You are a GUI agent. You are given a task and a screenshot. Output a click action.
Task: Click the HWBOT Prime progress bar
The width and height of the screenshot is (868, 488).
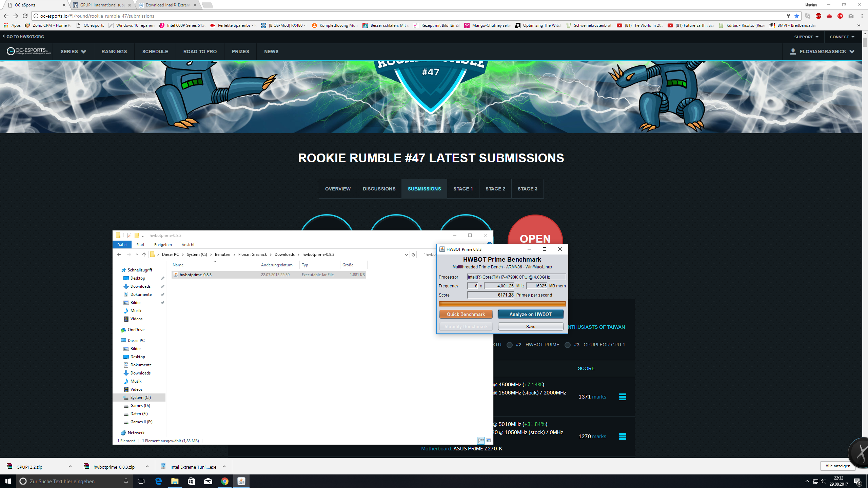click(502, 304)
